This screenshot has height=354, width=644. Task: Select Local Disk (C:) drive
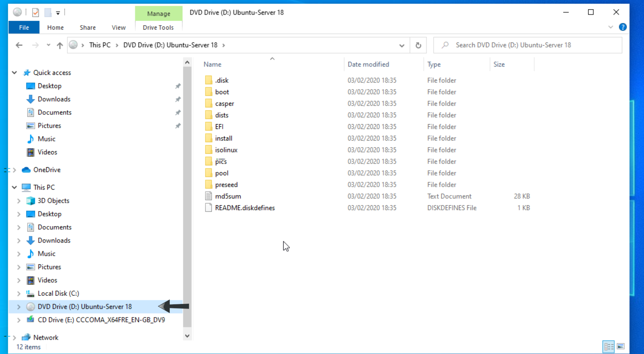click(x=58, y=293)
